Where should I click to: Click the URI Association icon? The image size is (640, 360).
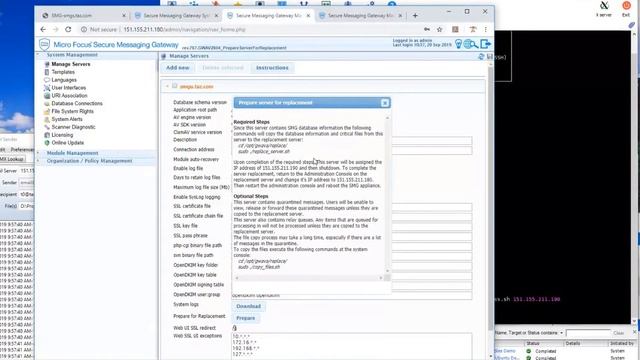(47, 96)
